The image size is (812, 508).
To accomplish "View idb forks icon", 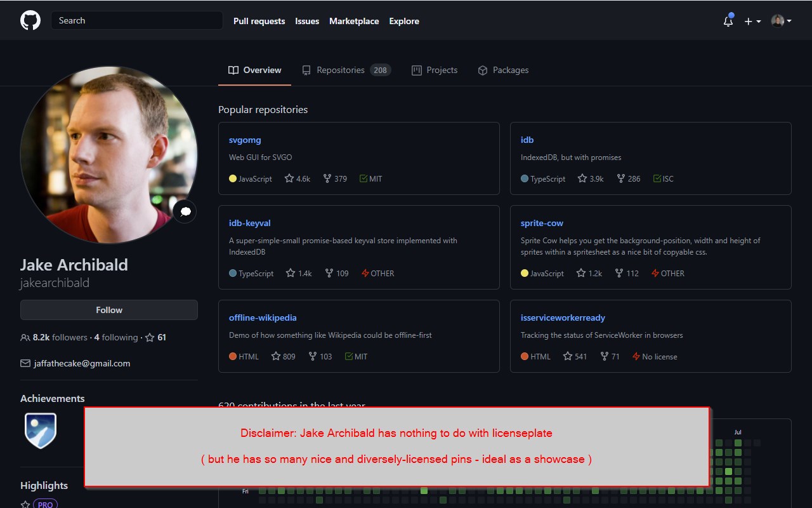I will click(x=620, y=178).
